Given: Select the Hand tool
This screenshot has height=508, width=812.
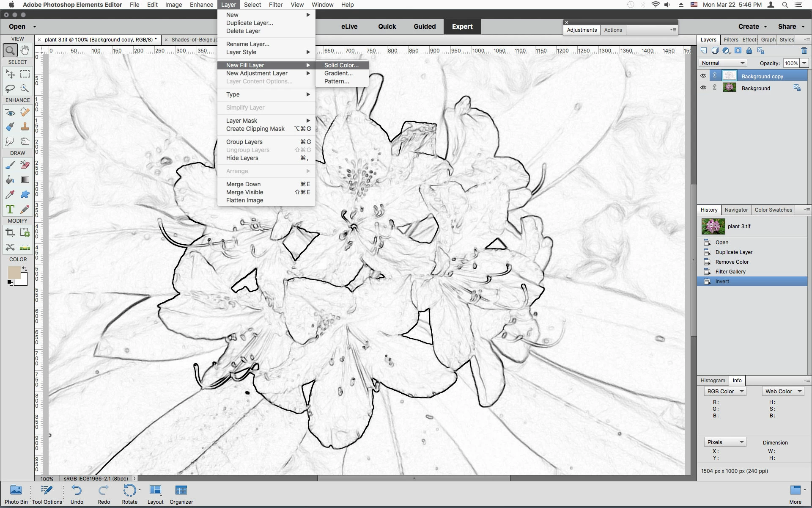Looking at the screenshot, I should point(25,50).
